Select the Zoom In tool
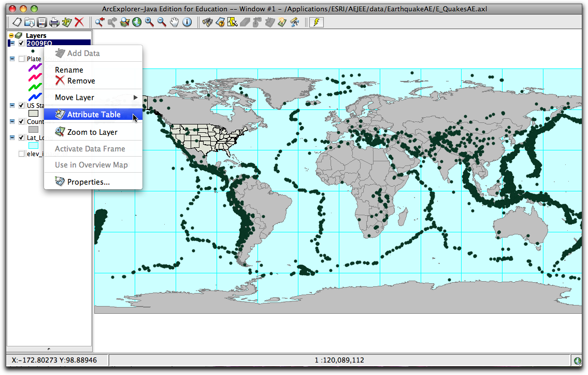Screen dimensions: 588x375 point(149,22)
